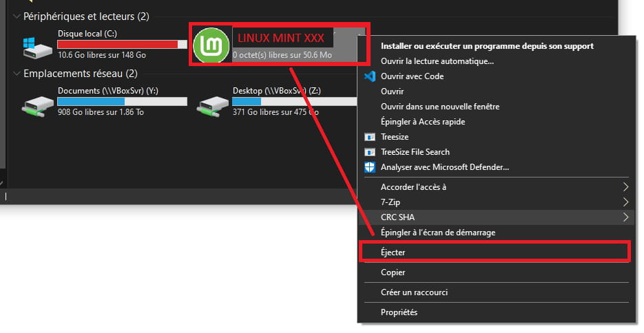Screen dimensions: 644x333
Task: Click the Microsoft Defender shield icon
Action: pos(370,167)
